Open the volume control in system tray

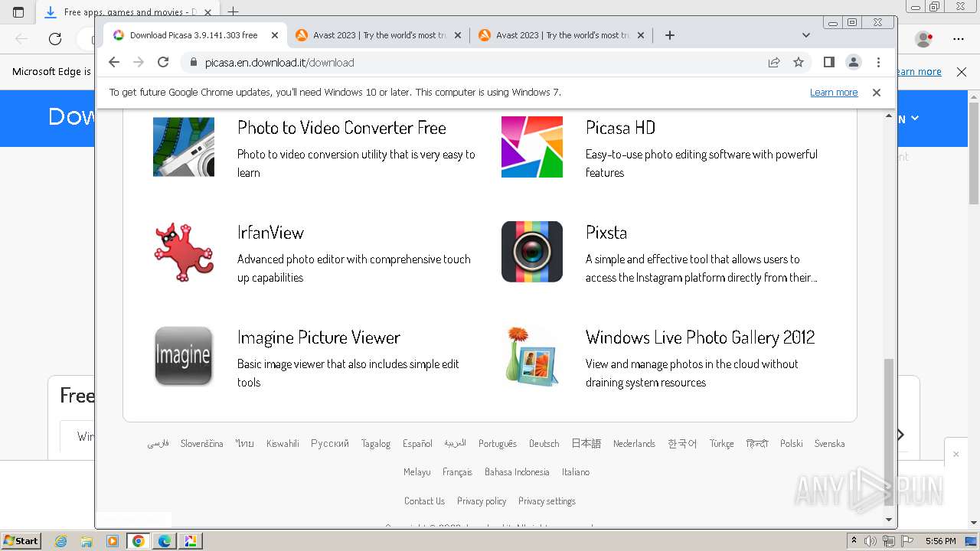point(871,541)
